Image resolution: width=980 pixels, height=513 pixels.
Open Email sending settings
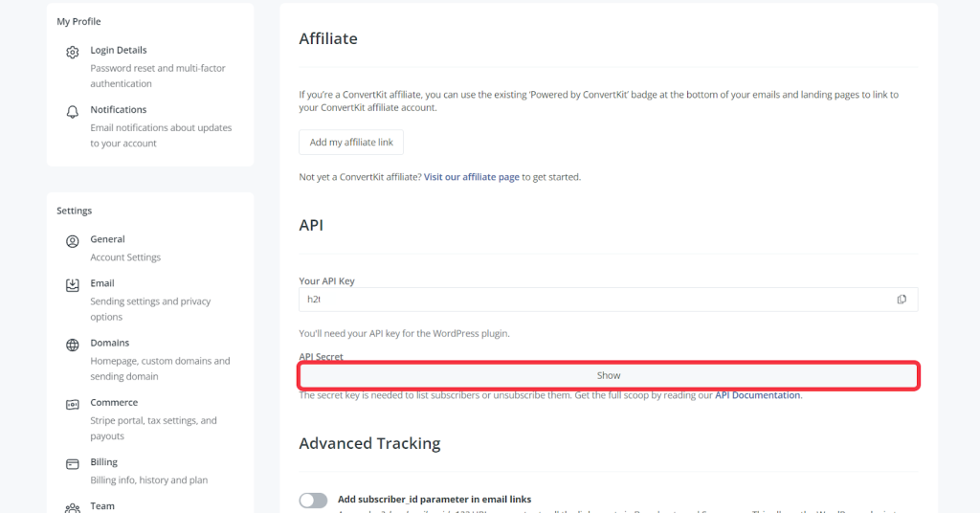coord(102,283)
